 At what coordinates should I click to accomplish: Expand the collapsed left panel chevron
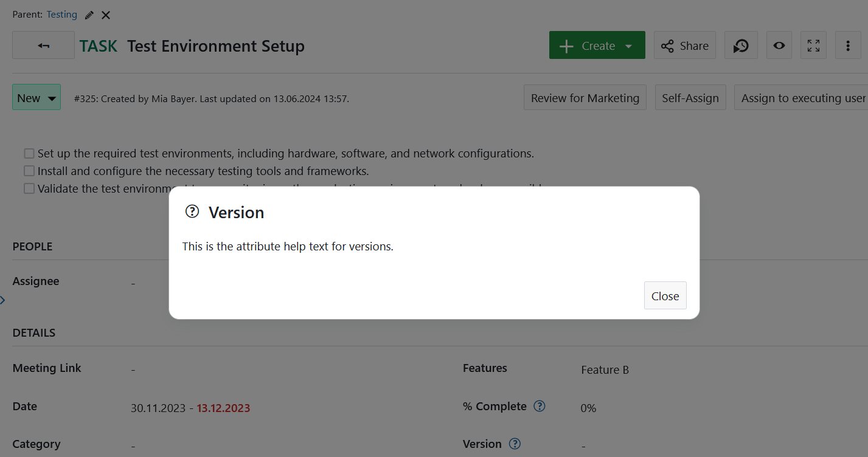[3, 300]
